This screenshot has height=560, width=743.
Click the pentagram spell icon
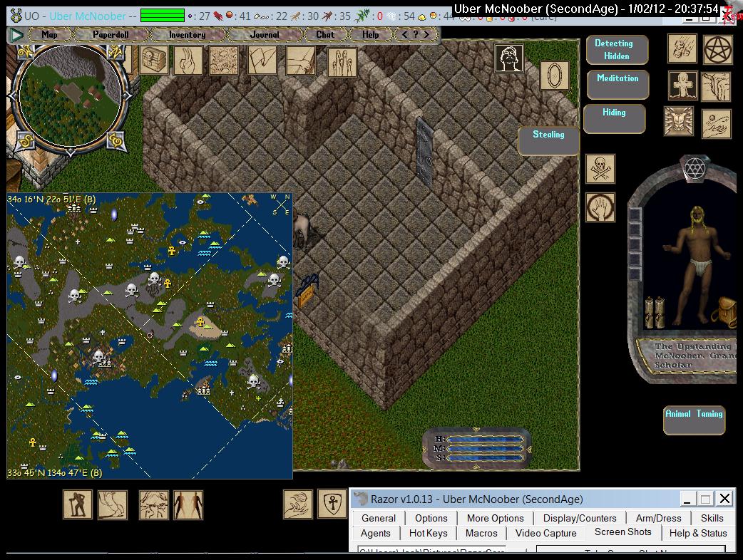tap(717, 48)
